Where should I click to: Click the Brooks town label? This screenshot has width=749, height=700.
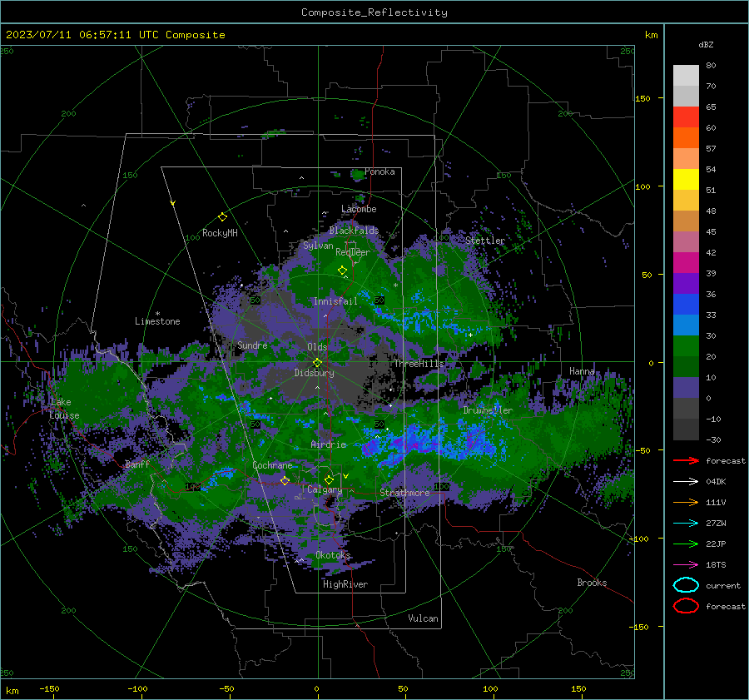click(x=592, y=583)
